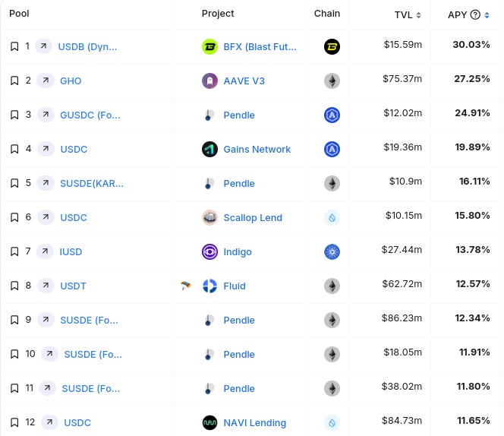Click the NAVI Lending logo icon
The image size is (504, 436).
209,422
